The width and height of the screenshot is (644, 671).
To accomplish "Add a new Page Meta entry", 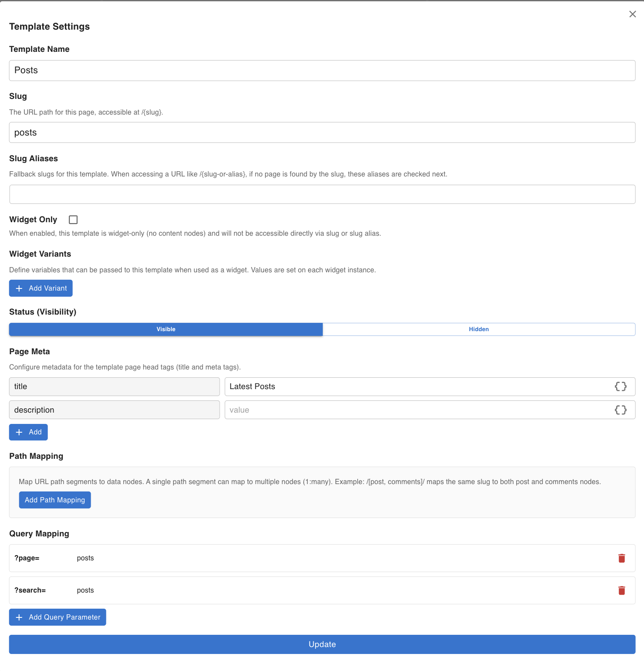I will pyautogui.click(x=28, y=432).
